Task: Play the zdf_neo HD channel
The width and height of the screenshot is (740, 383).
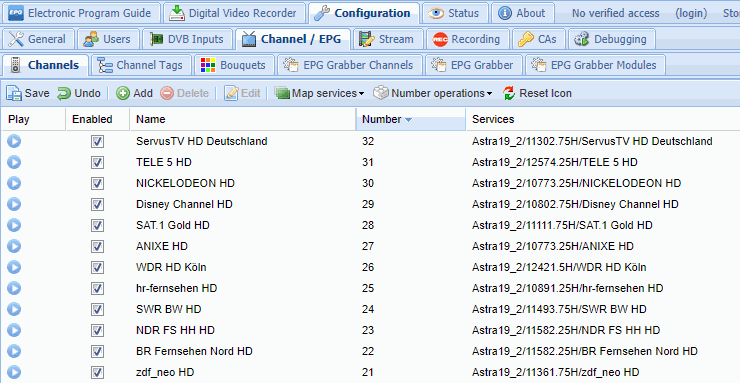Action: click(x=14, y=372)
